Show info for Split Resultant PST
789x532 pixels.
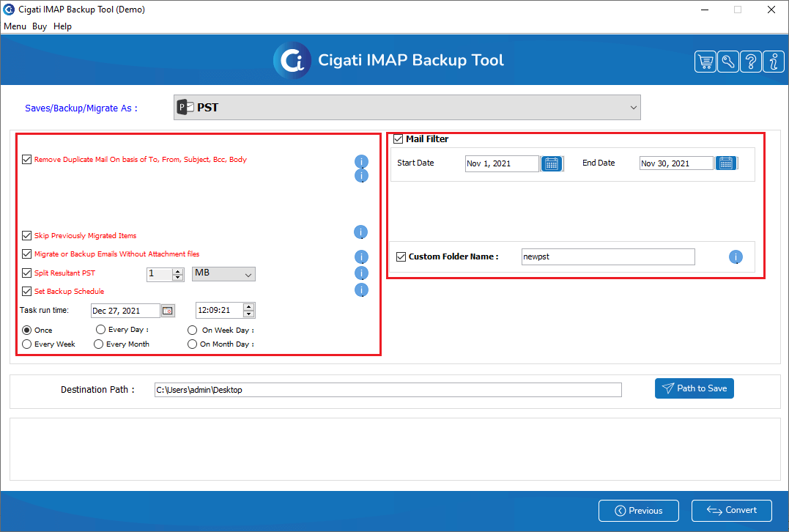[361, 273]
